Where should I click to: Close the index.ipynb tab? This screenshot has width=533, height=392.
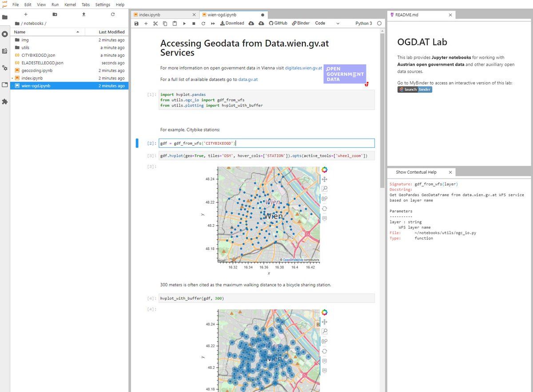tap(194, 15)
